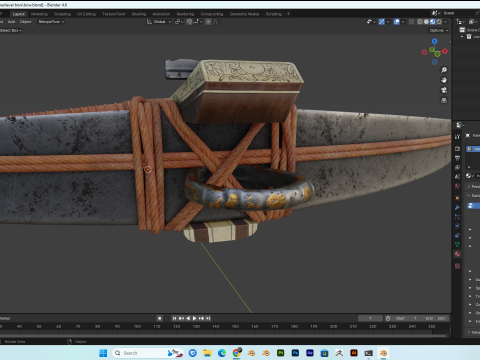Open the Geometry Nodes workspace tab
This screenshot has width=480, height=360.
pyautogui.click(x=244, y=14)
